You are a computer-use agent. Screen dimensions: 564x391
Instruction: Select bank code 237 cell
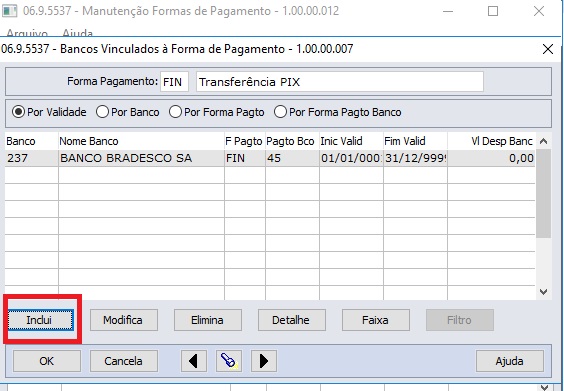pos(32,158)
